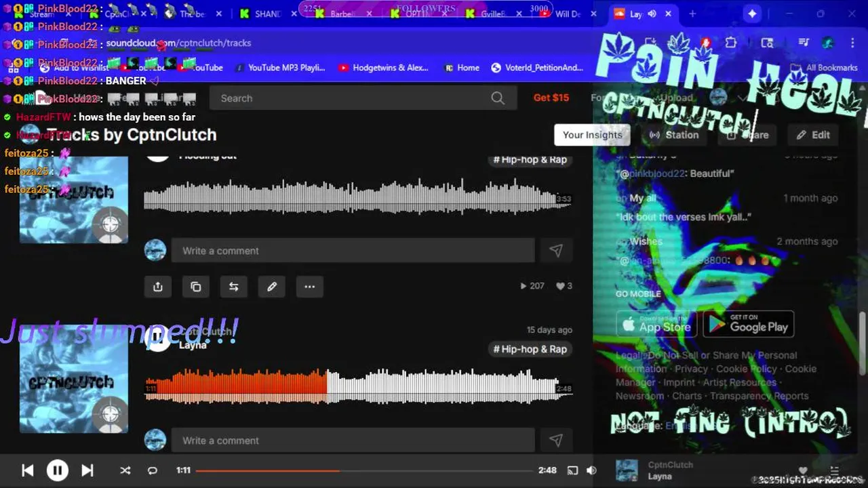Toggle repeat in the player bar
868x488 pixels.
pos(153,470)
